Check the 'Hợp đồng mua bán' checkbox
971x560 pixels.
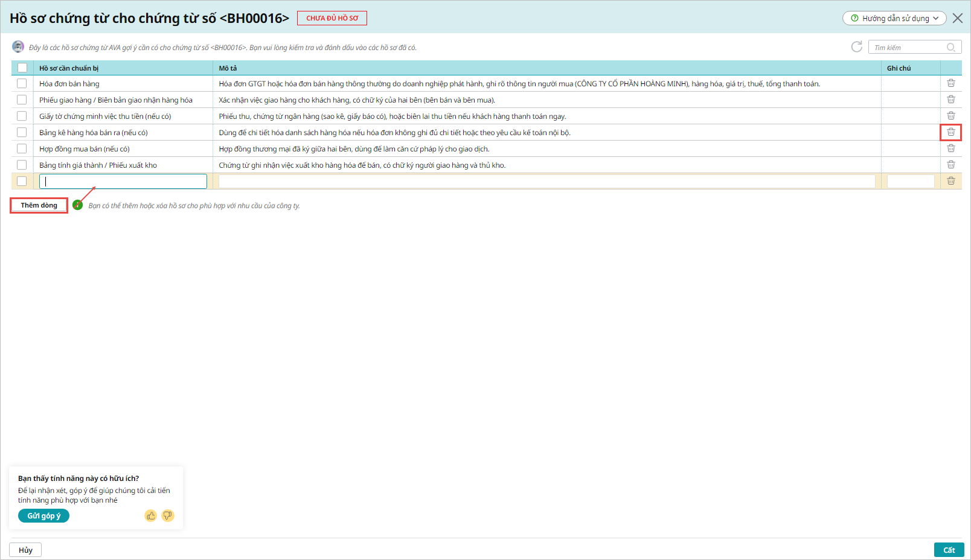22,148
